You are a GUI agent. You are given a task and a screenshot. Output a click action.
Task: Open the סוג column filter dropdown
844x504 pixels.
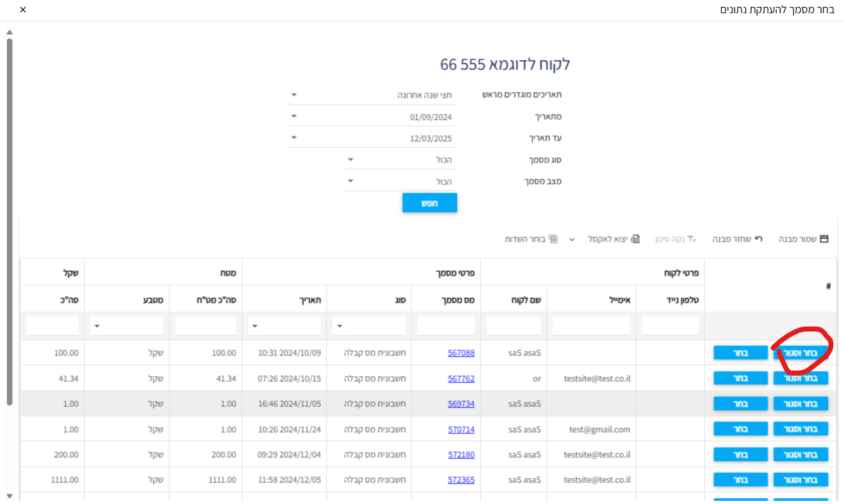coord(340,326)
